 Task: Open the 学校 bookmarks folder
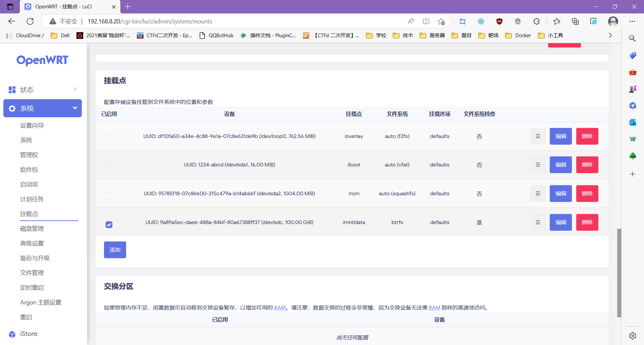click(x=376, y=36)
